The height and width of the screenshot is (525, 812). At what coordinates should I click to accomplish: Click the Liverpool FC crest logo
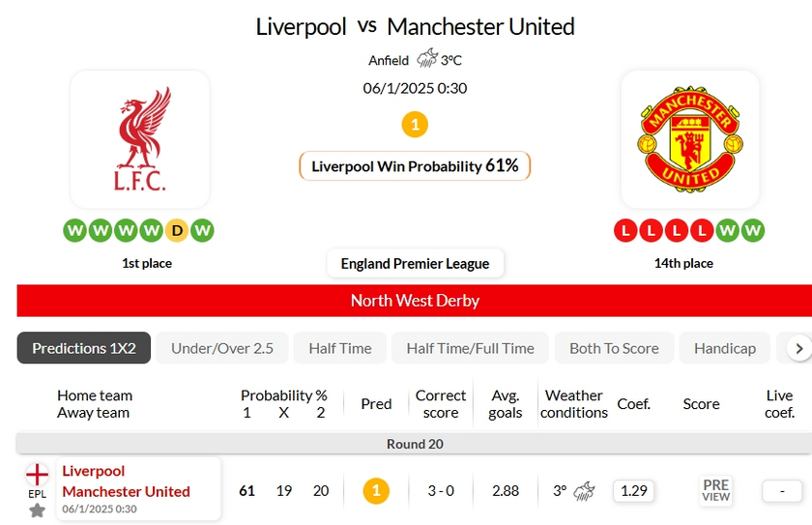(x=140, y=139)
